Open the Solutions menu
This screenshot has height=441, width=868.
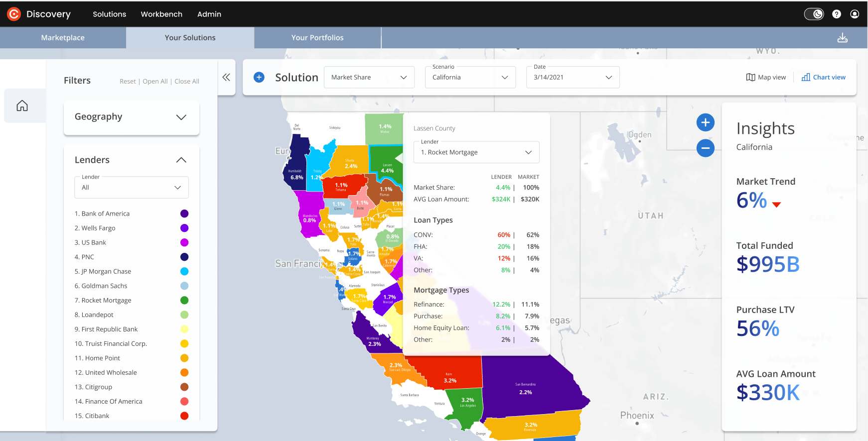click(x=110, y=14)
